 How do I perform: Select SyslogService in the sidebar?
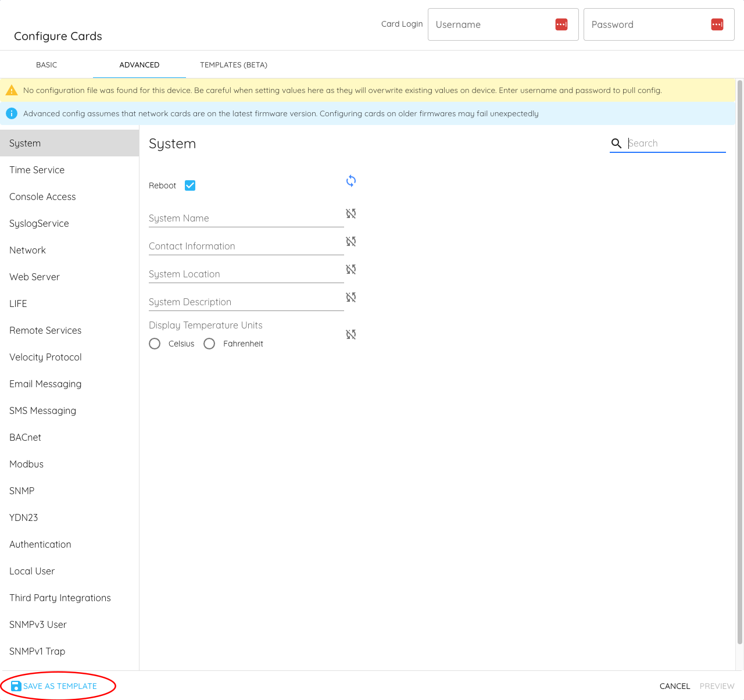pyautogui.click(x=70, y=223)
